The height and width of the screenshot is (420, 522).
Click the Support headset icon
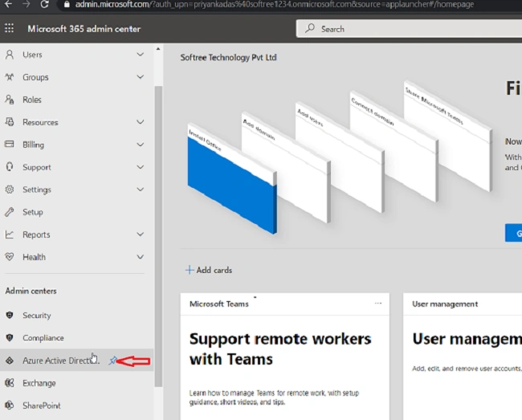[x=10, y=167]
